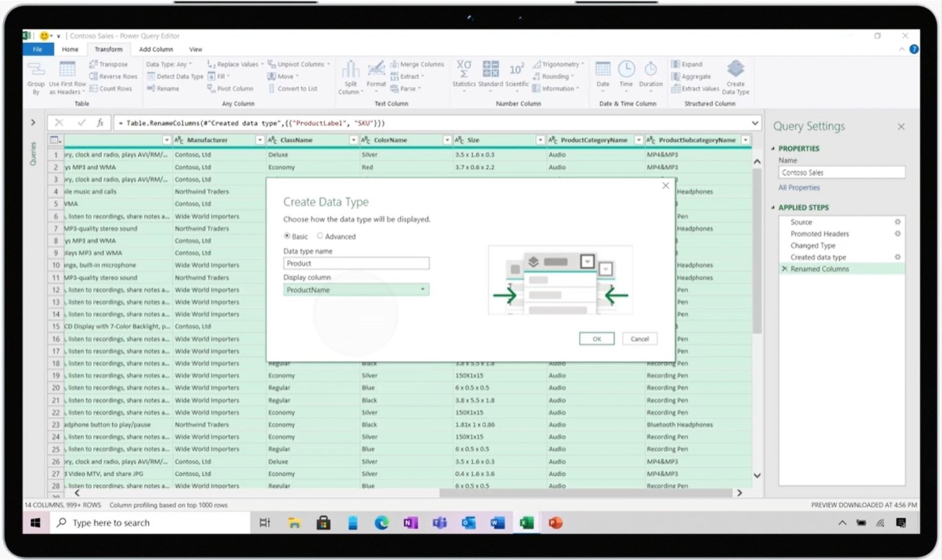
Task: Click the Transpose table icon
Action: (x=94, y=64)
